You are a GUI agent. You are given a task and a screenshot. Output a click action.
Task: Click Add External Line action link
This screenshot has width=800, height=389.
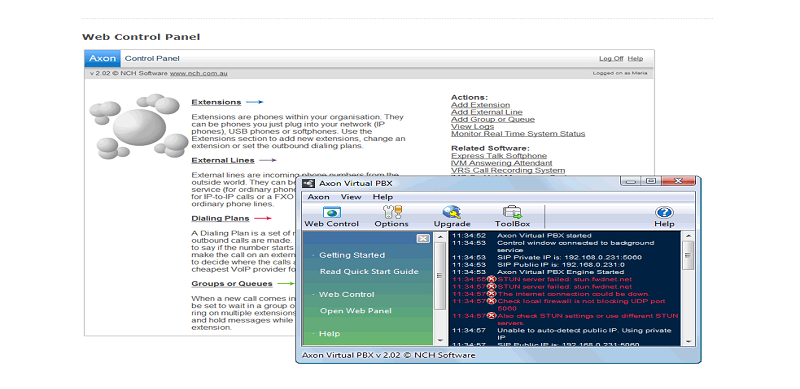487,112
